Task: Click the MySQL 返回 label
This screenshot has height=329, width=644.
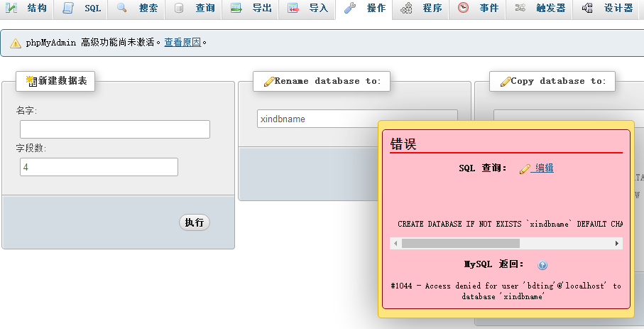Action: 494,264
